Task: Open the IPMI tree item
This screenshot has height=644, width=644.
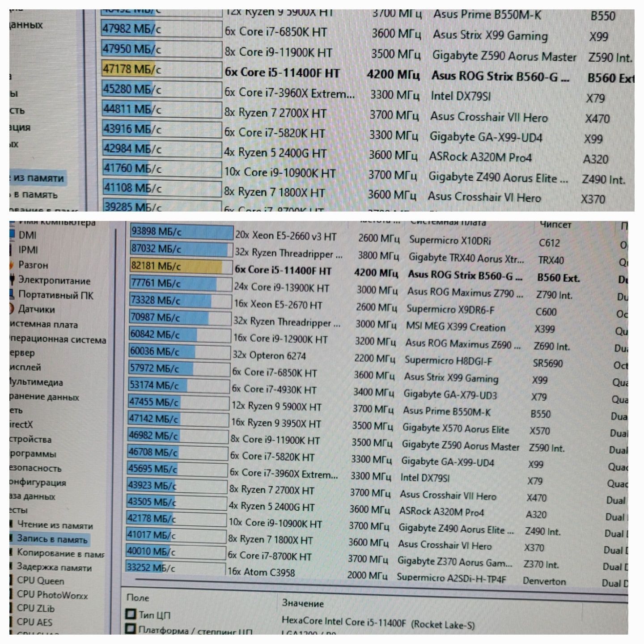Action: 28,250
